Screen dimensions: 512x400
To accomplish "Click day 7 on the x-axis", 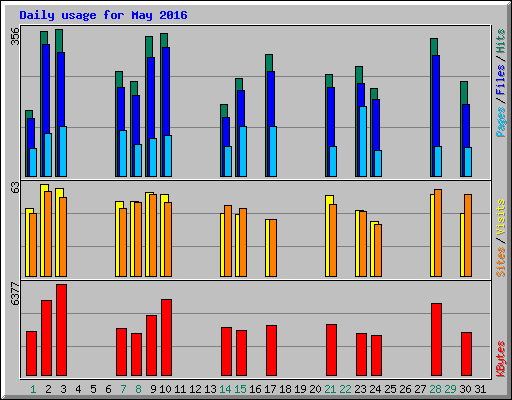I will point(123,389).
